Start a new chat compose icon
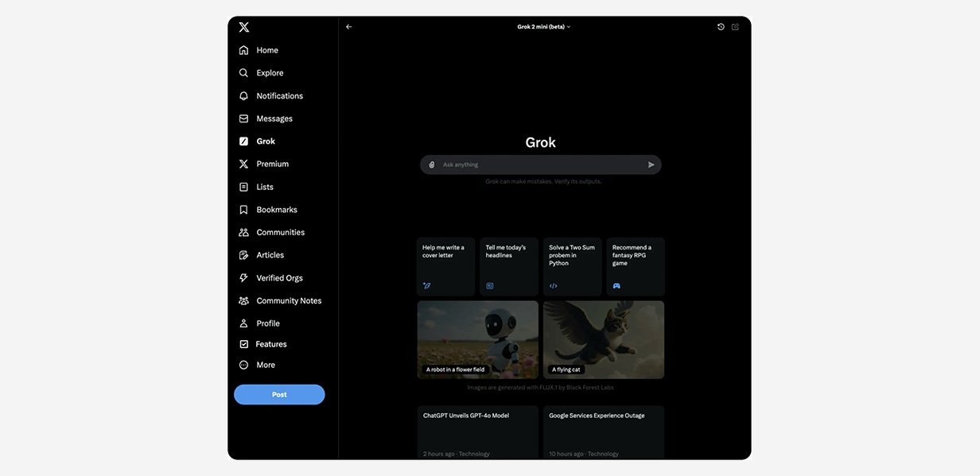Viewport: 980px width, 476px height. pos(735,27)
